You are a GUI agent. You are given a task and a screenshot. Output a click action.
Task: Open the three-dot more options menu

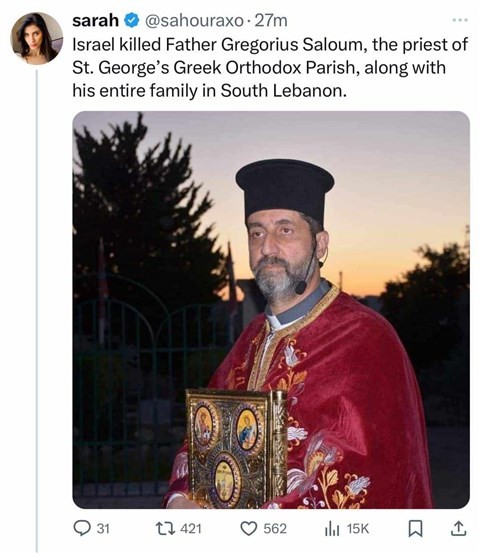pyautogui.click(x=460, y=20)
